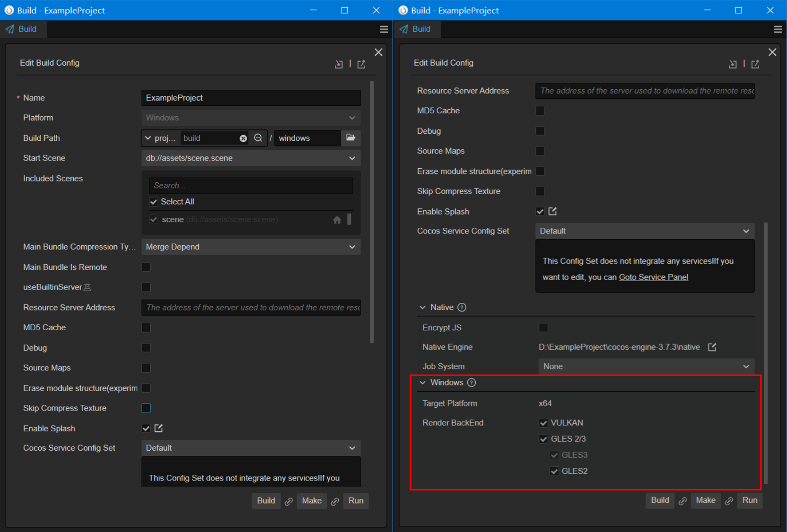Toggle Skip Compress Texture in left window
This screenshot has width=787, height=532.
146,408
